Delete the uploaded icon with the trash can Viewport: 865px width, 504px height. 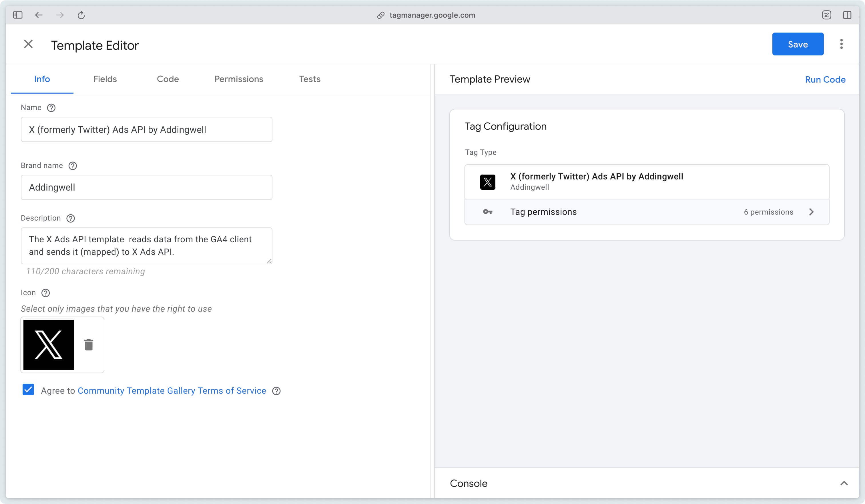coord(89,345)
